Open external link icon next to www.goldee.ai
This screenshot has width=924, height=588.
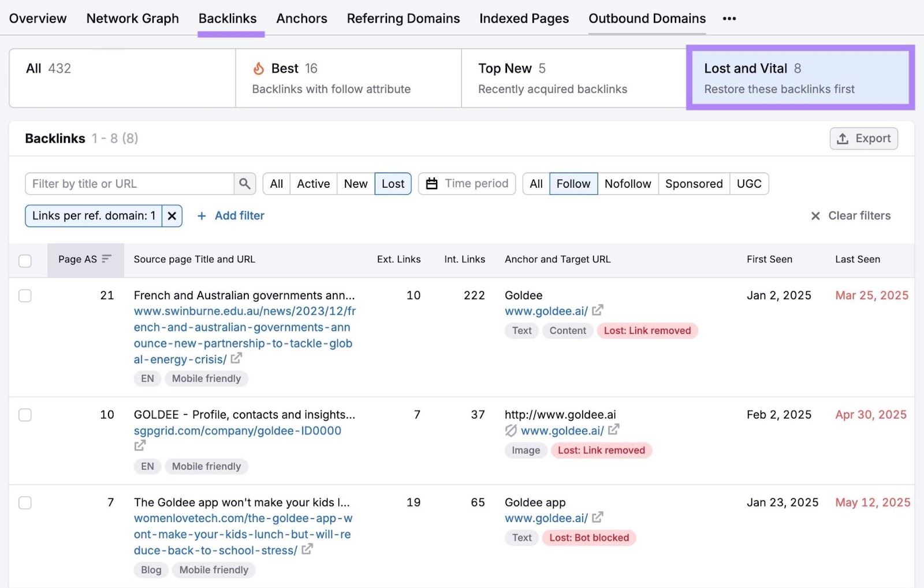(598, 311)
